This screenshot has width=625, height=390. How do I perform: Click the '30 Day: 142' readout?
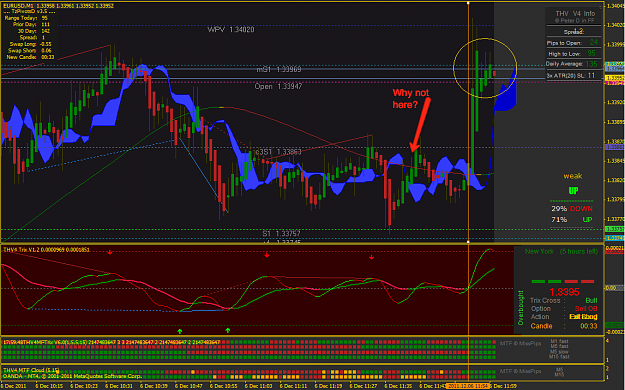[33, 31]
